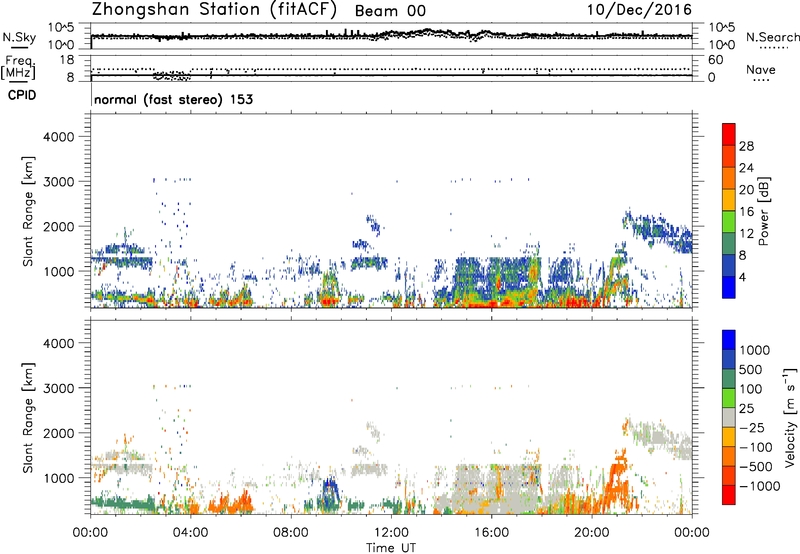Click the red top segment of Power colorbar
800x554 pixels.
(729, 134)
